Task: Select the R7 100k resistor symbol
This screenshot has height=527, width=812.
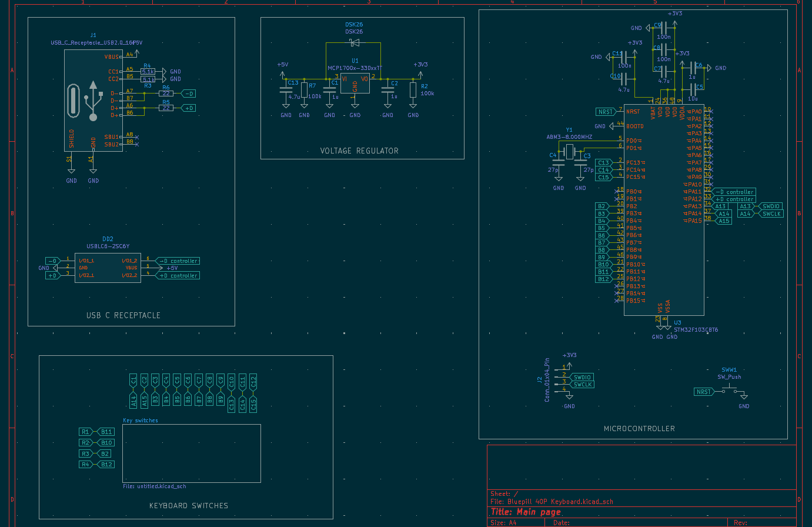Action: [x=304, y=89]
